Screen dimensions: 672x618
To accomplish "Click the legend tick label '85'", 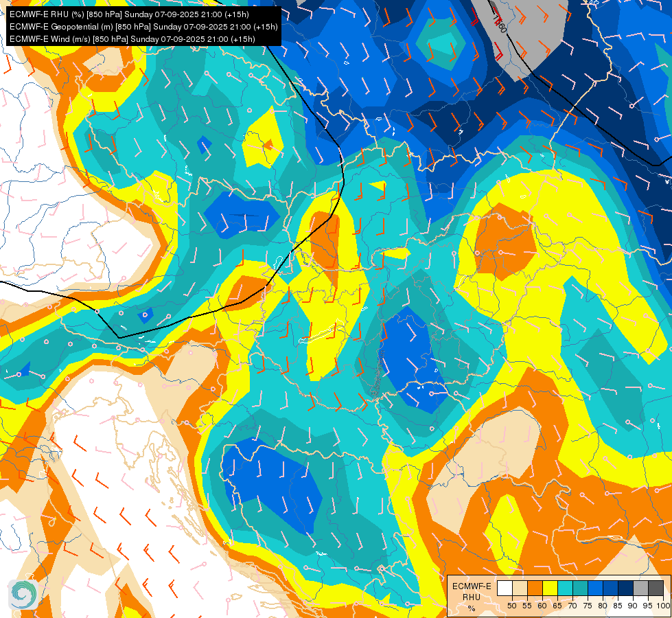I will pyautogui.click(x=618, y=606).
